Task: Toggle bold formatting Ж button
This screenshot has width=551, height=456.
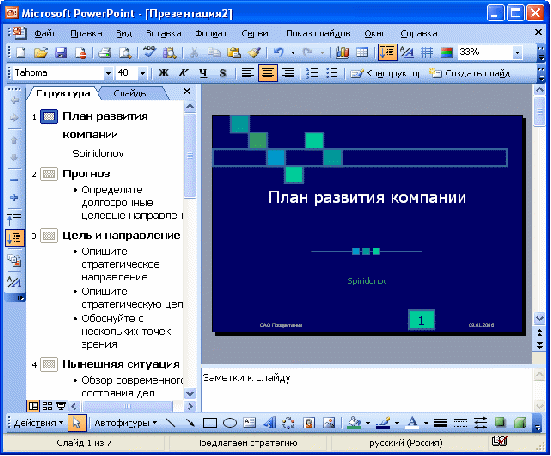Action: click(163, 73)
